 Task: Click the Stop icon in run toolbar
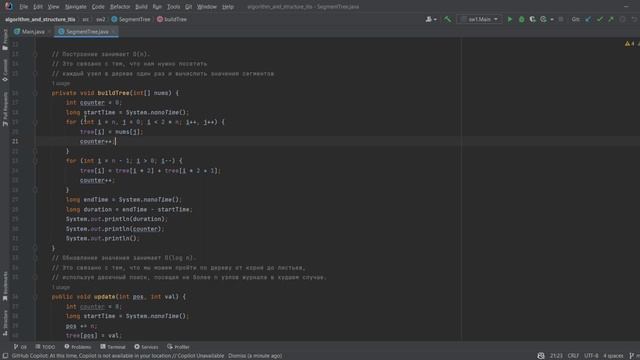[x=561, y=19]
